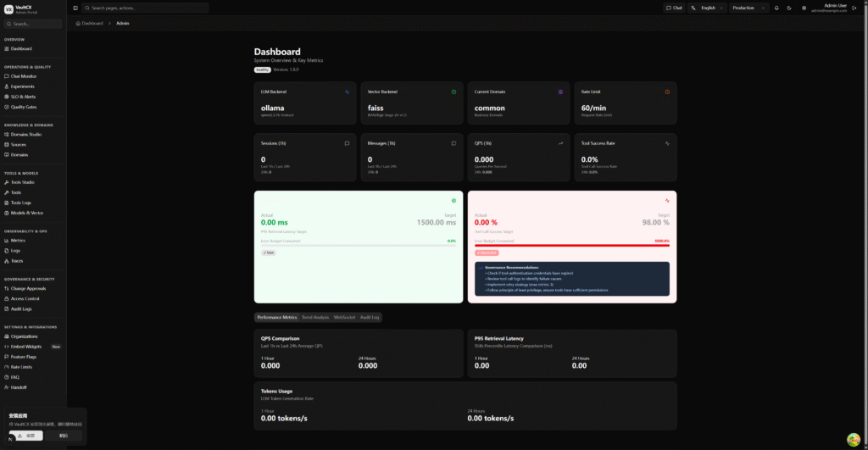This screenshot has width=868, height=450.
Task: Click the logout icon beside Admin User
Action: click(854, 8)
